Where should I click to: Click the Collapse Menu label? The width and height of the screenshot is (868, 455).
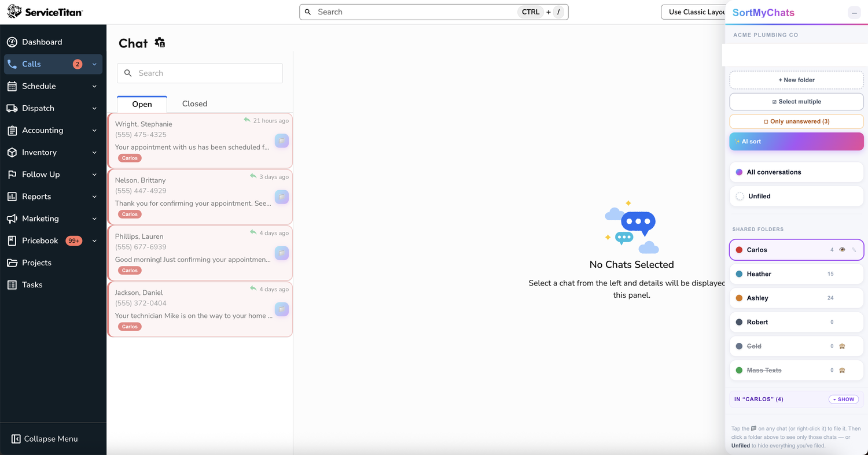tap(51, 439)
